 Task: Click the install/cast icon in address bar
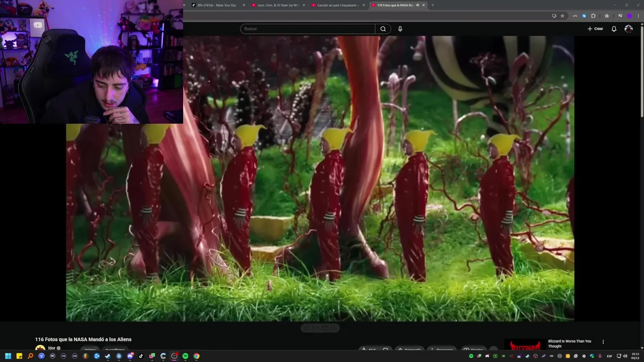[554, 16]
